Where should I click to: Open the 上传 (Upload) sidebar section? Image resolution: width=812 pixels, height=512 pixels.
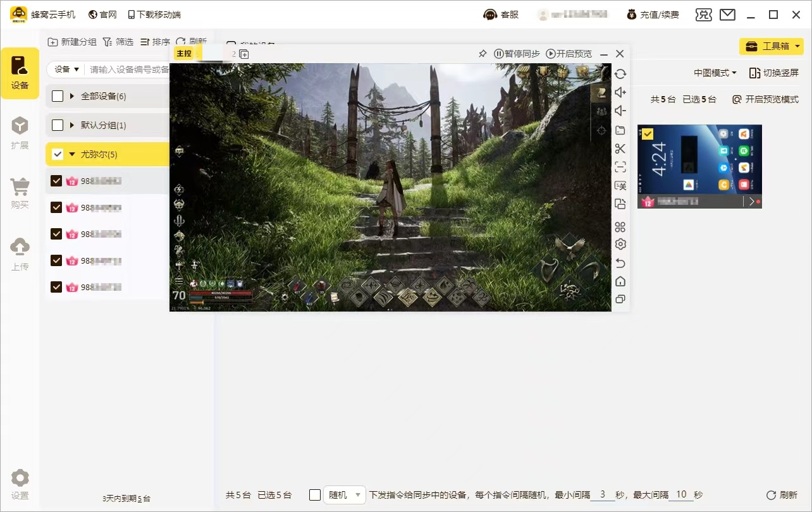20,254
